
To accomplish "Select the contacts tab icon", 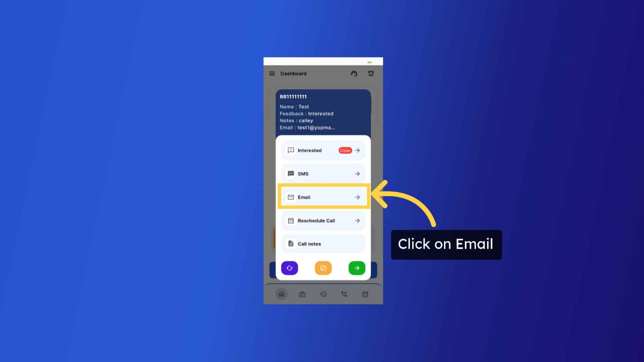I will coord(302,294).
